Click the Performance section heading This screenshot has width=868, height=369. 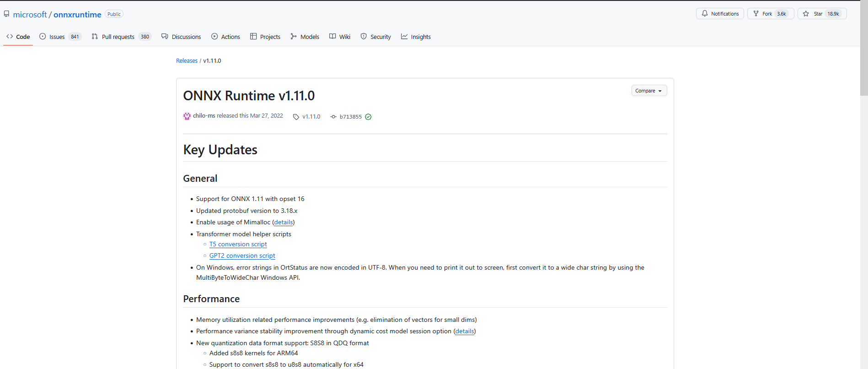click(211, 299)
